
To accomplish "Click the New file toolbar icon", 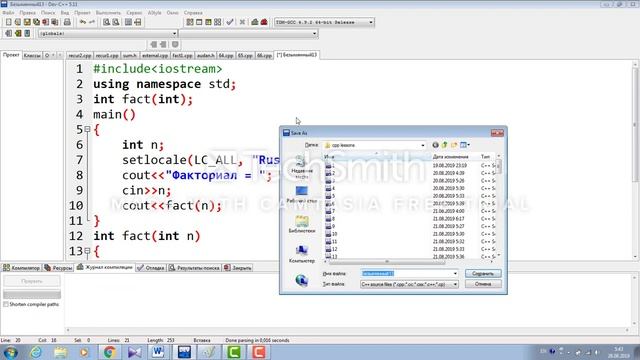I will (9, 22).
